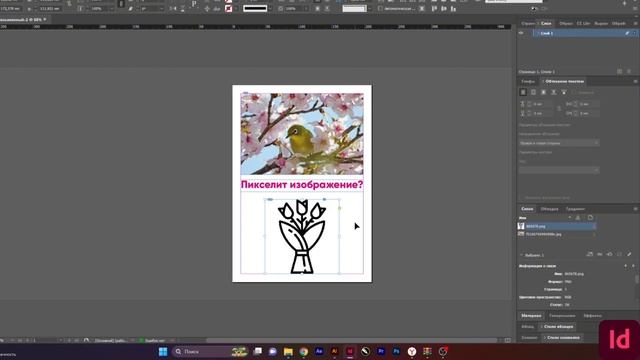Click the taskbar search box Поиск
Viewport: 640px width, 360px height.
211,351
